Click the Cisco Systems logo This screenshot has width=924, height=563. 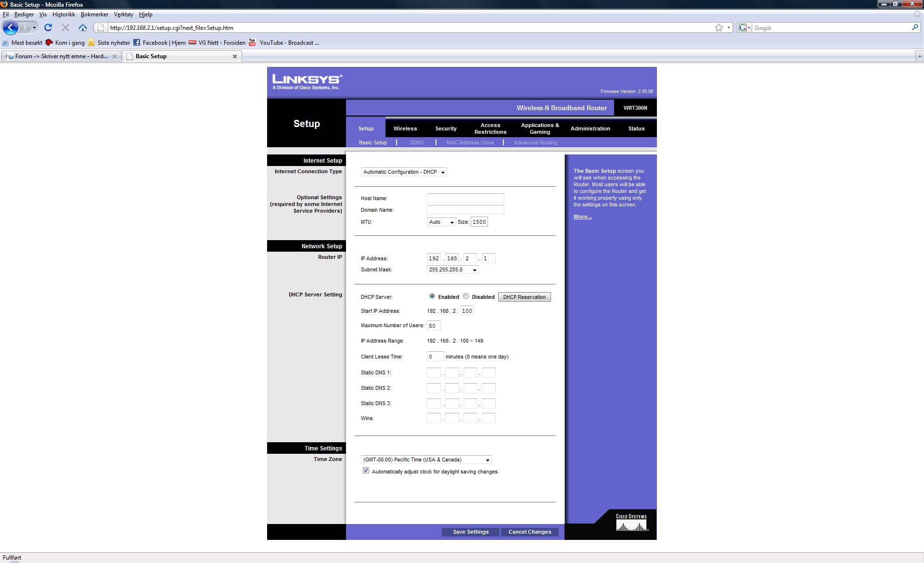(x=632, y=523)
